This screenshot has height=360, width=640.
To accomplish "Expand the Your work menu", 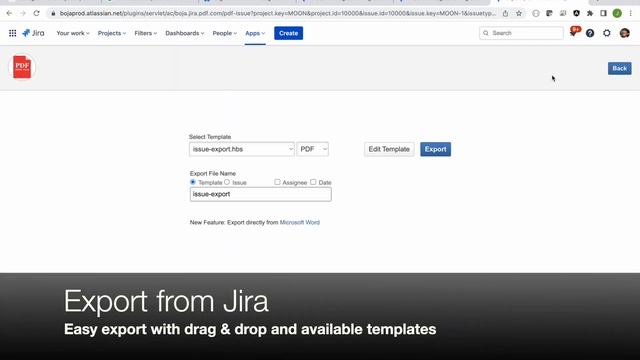I will 73,33.
